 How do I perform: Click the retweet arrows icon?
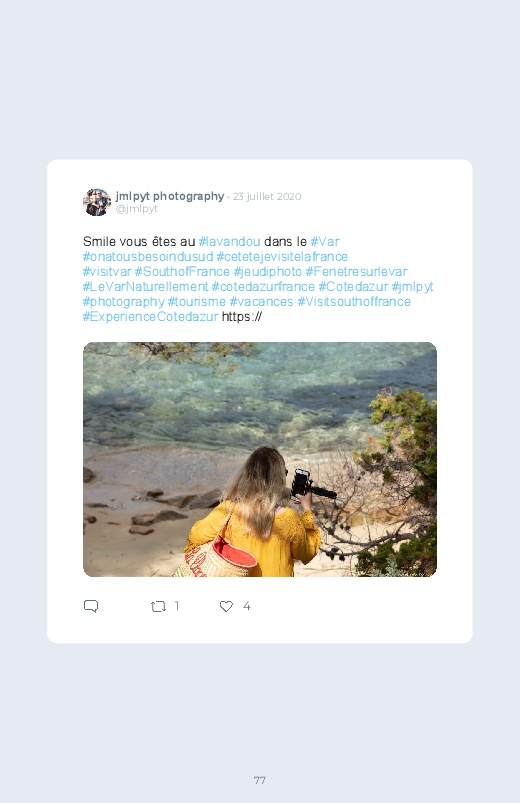158,607
